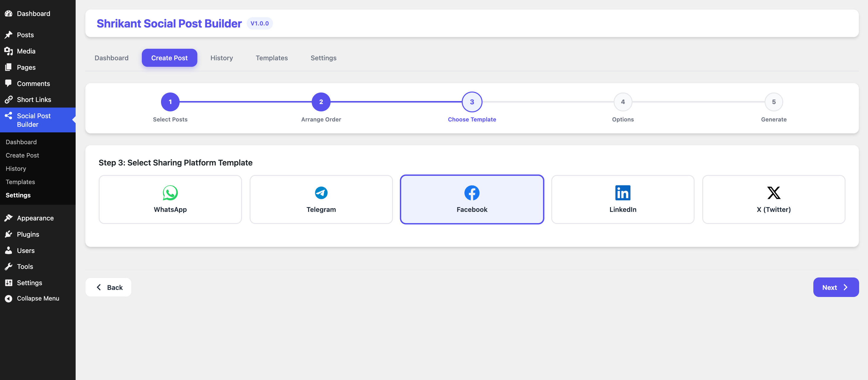Click the Next chevron arrow icon

click(x=845, y=287)
